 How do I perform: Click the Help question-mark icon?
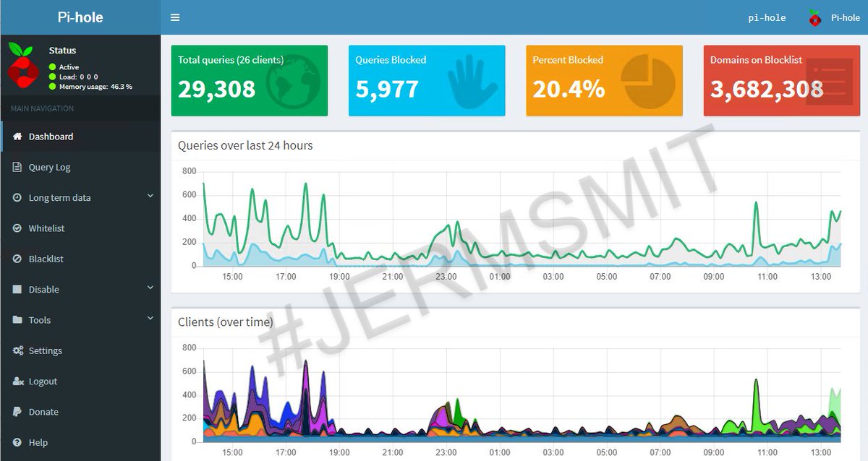pyautogui.click(x=17, y=442)
